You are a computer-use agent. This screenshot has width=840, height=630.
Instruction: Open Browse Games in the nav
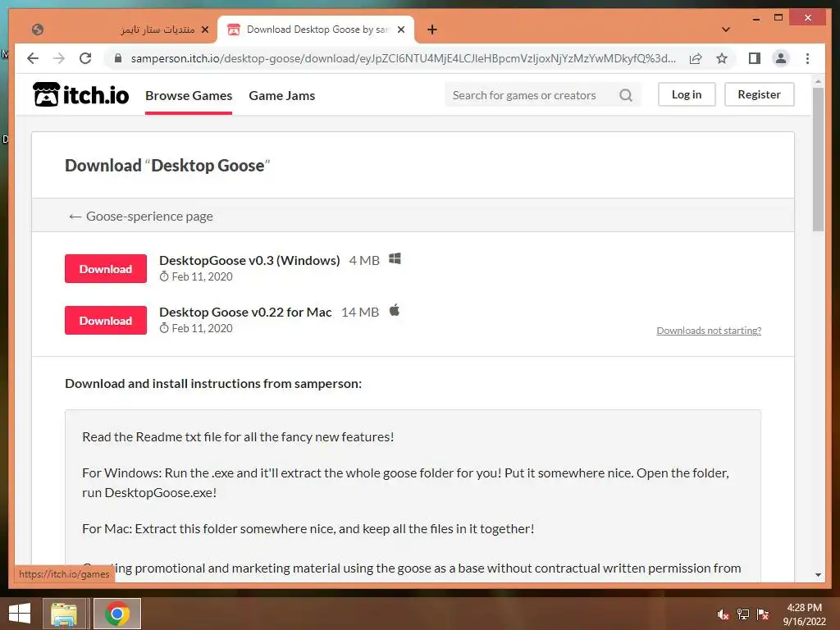click(189, 95)
